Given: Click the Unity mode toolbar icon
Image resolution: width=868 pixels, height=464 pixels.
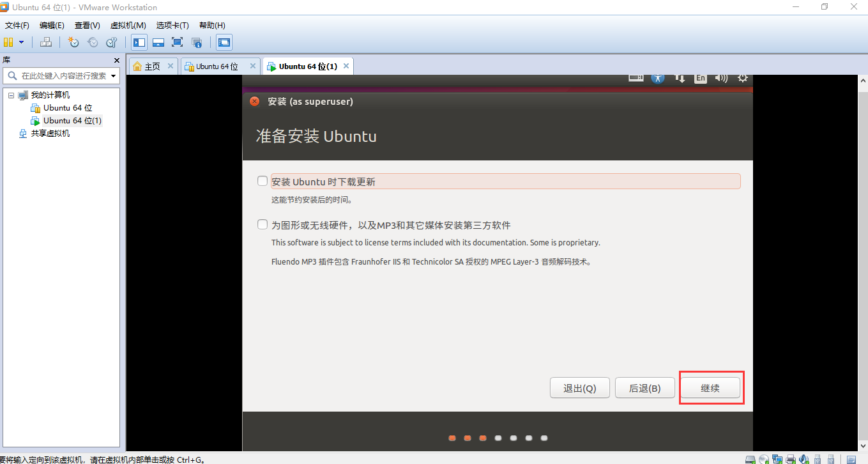Looking at the screenshot, I should tap(197, 42).
